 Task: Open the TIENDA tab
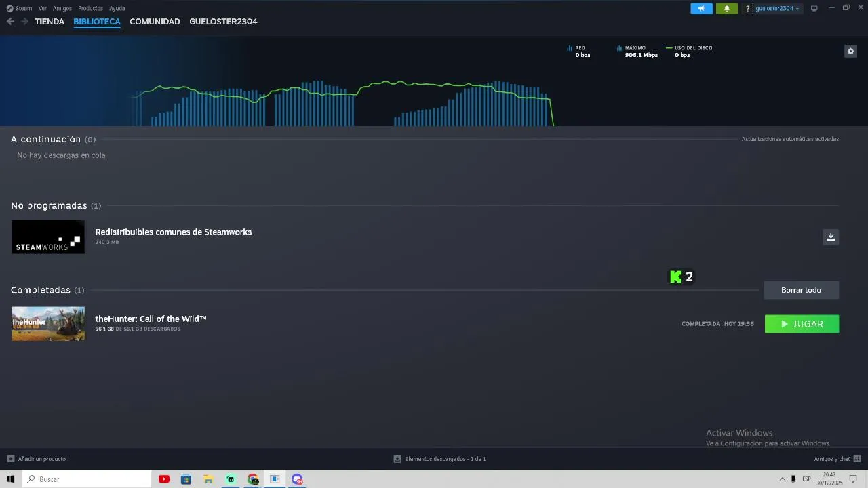pyautogui.click(x=50, y=22)
